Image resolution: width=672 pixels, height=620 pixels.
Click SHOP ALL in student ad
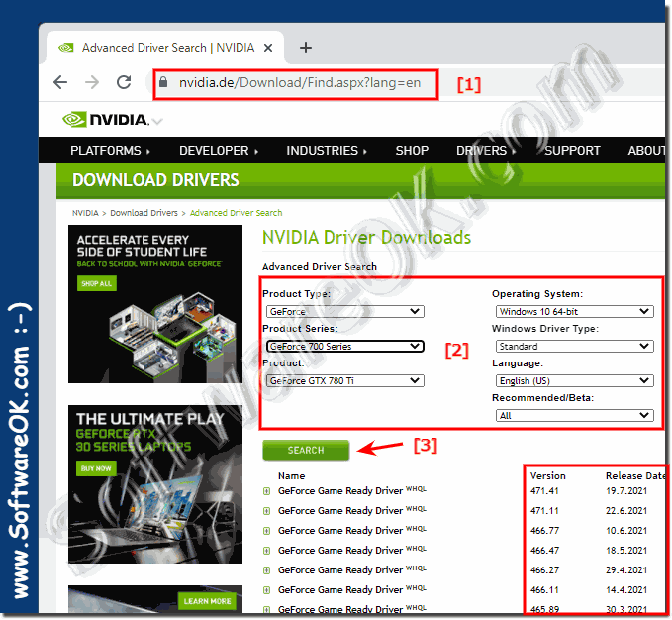pos(96,284)
